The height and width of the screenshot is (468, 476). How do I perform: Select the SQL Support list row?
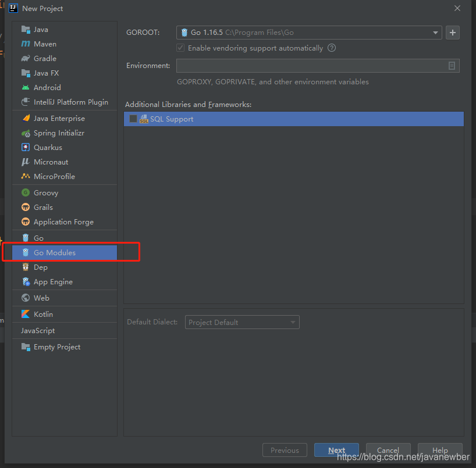[x=293, y=119]
